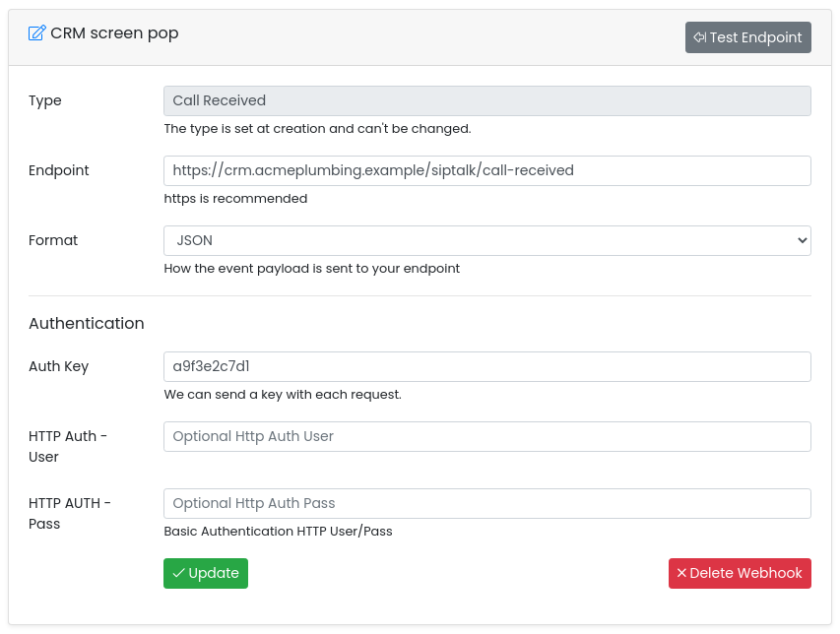Click the HTTP Auth - User label
Image resolution: width=840 pixels, height=634 pixels.
68,447
